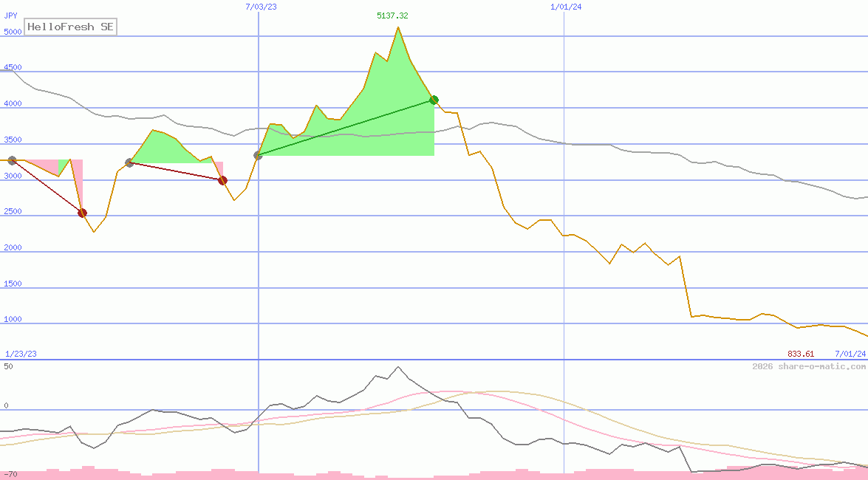Click the red exit marker near the 3000 level
Screen dimensions: 868x480
point(222,180)
